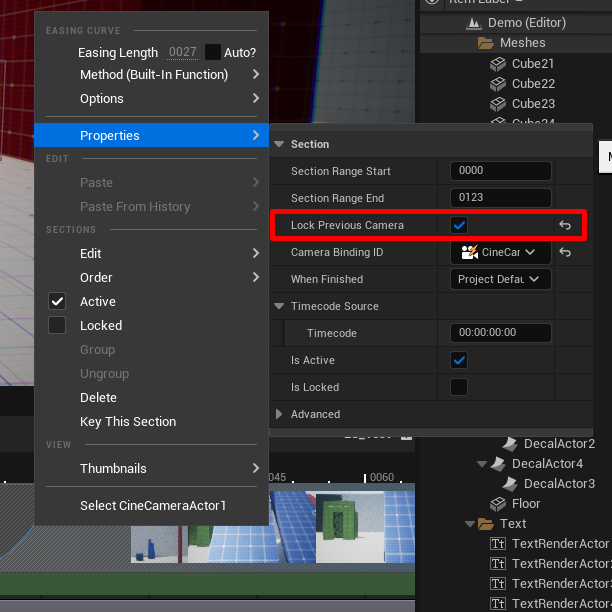
Task: Click the DecalActor3 decal icon
Action: 510,484
